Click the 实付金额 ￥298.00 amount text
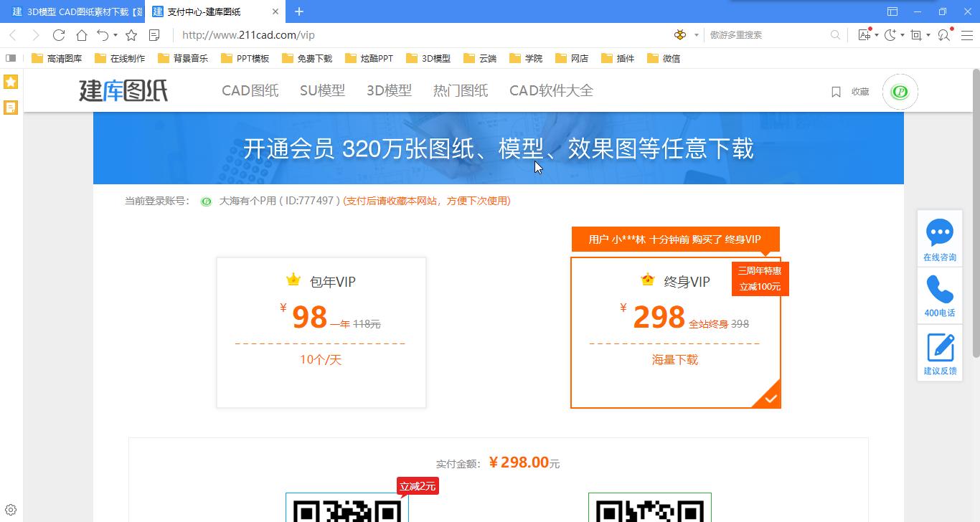980x522 pixels. (x=498, y=463)
